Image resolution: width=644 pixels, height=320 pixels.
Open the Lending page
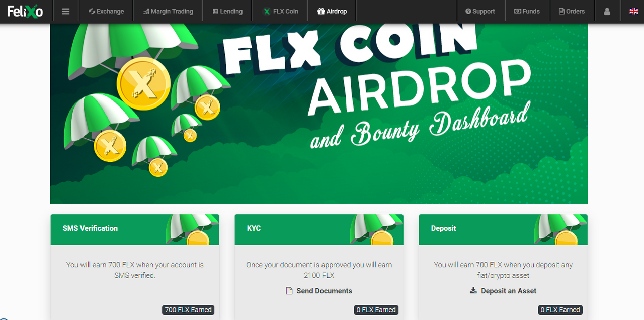click(x=227, y=11)
